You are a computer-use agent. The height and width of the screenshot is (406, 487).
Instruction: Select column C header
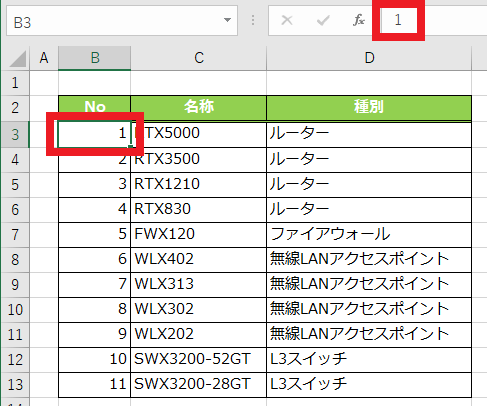(199, 58)
